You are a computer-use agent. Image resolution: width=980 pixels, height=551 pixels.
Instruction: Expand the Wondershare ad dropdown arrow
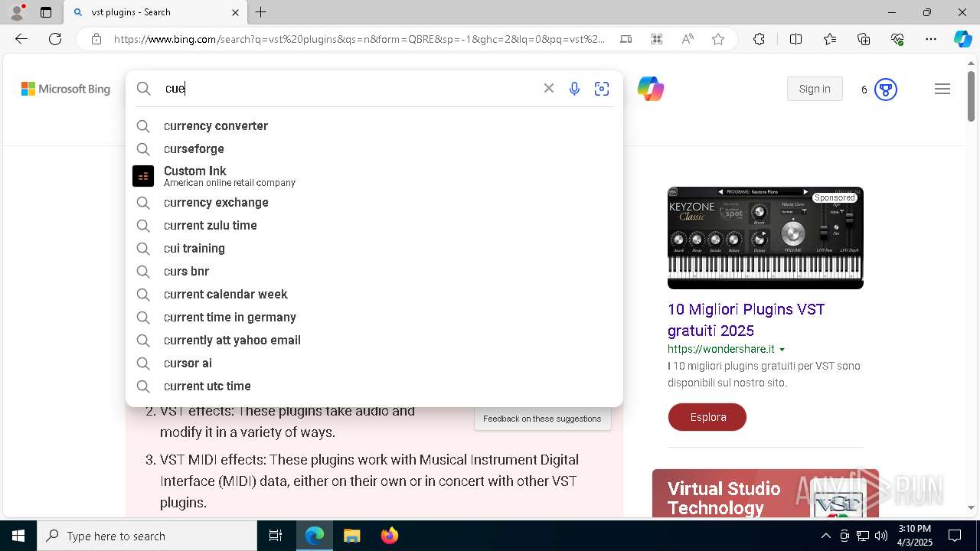(x=782, y=350)
